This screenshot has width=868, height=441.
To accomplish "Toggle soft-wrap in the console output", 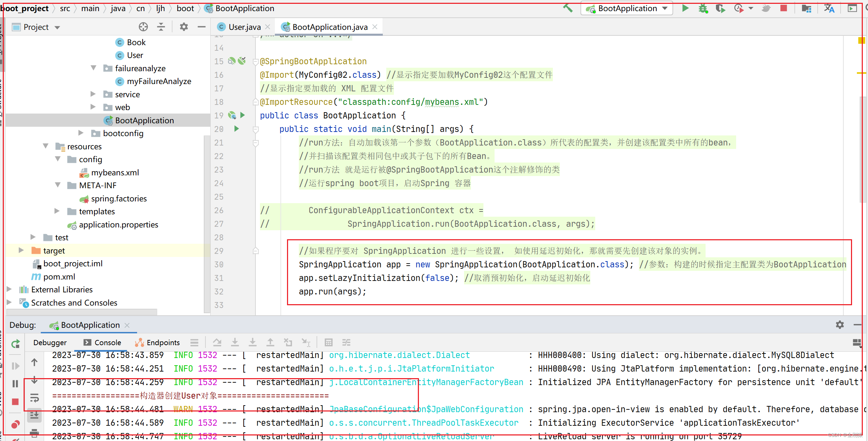I will (34, 398).
